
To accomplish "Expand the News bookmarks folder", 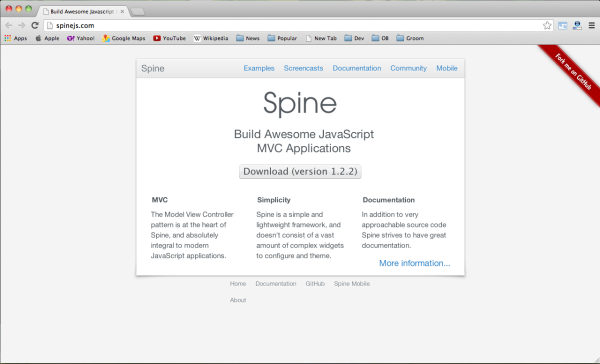I will (248, 38).
